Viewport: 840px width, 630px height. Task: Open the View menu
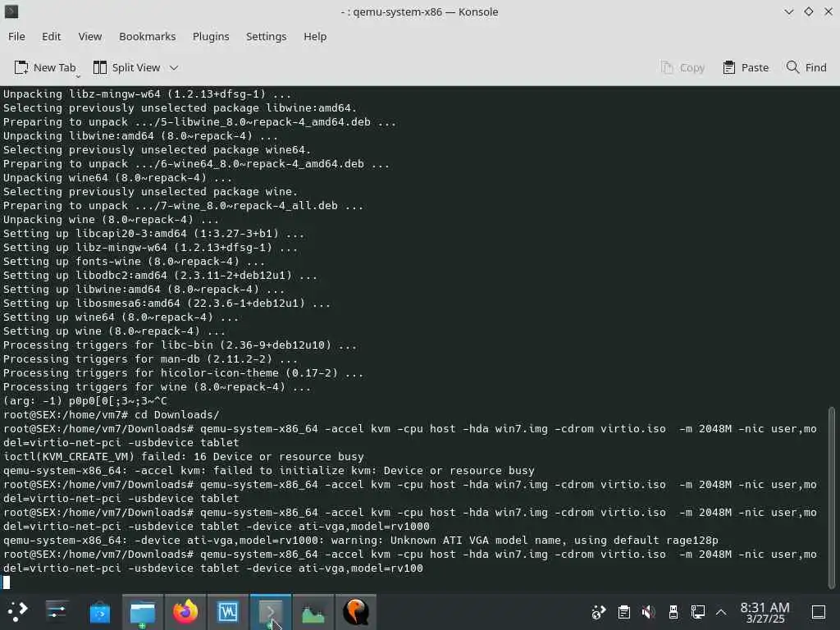tap(90, 36)
